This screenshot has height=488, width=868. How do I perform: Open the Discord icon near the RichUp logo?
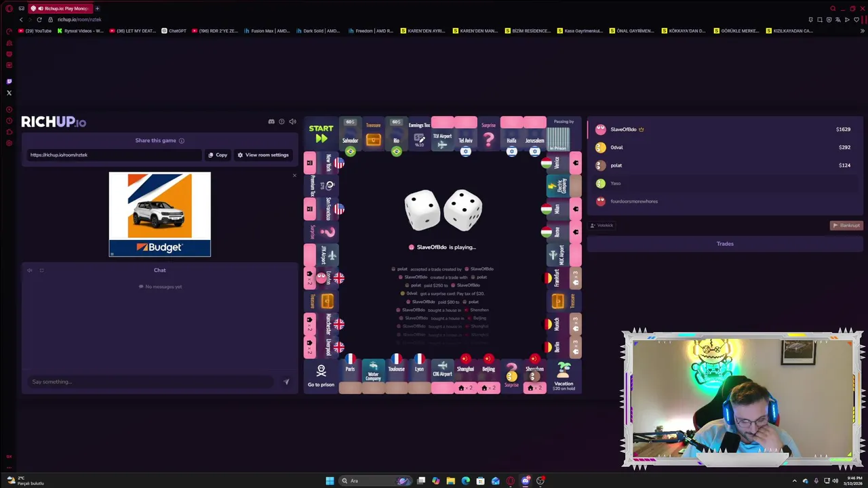click(x=271, y=122)
